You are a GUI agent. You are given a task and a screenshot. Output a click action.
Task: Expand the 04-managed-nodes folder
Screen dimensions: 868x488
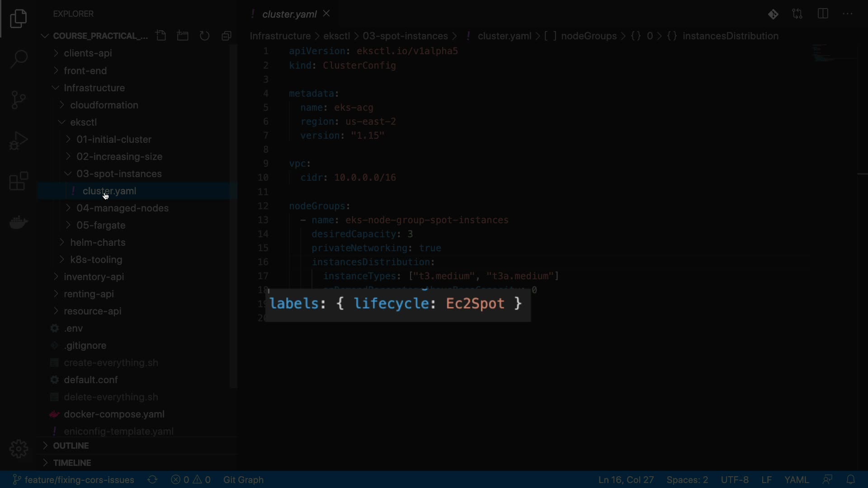[x=122, y=208]
